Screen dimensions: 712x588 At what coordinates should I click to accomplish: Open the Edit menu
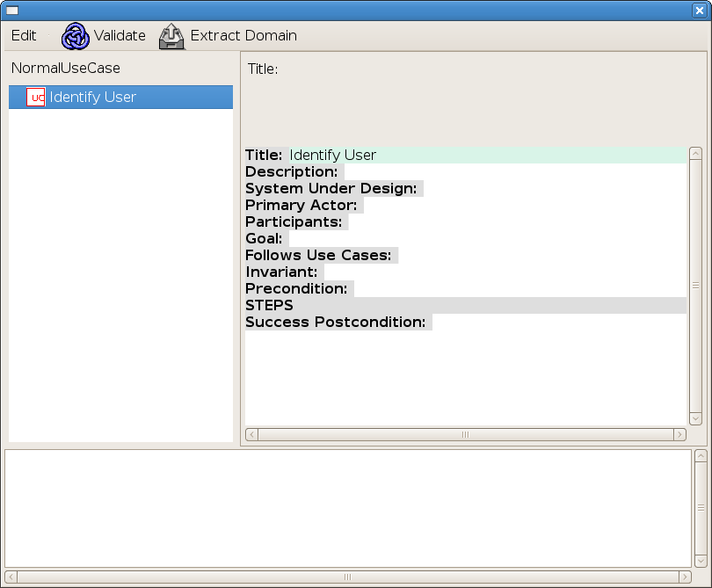click(24, 35)
